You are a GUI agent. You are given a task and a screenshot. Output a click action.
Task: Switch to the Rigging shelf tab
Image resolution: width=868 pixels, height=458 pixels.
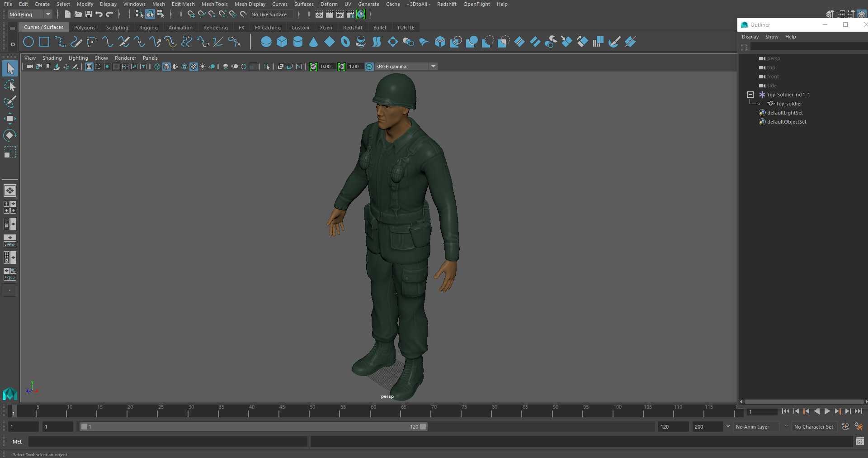coord(148,28)
